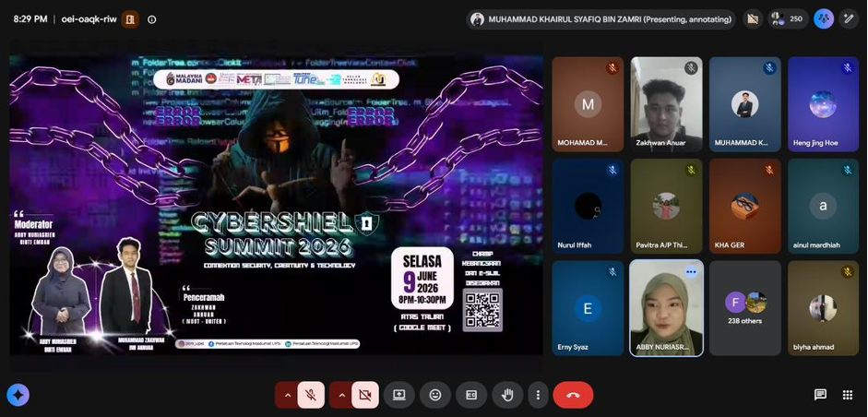Raise your hand

point(507,395)
